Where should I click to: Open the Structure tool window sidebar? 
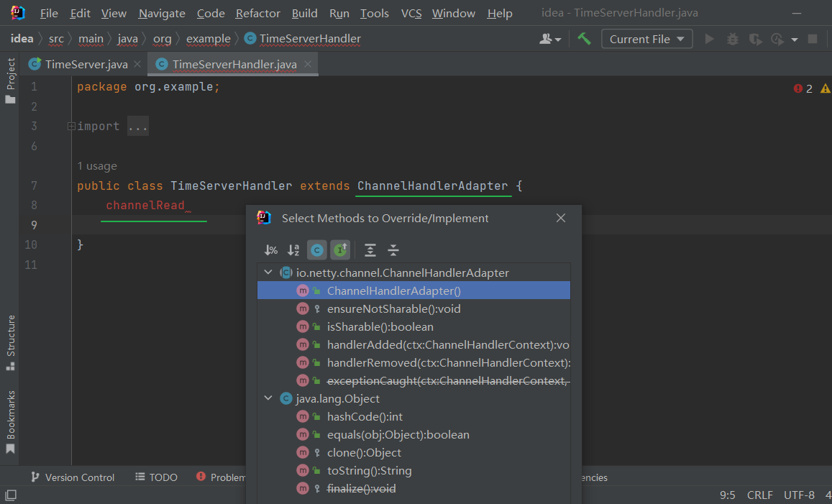[x=10, y=342]
